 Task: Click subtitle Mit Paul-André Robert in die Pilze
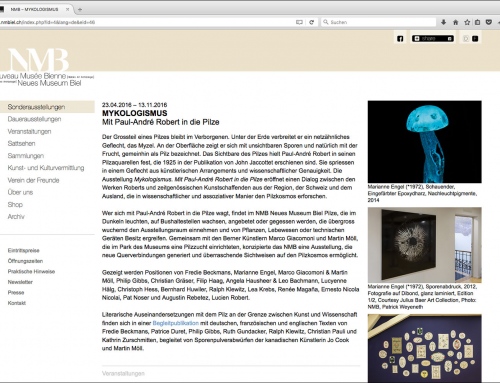161,122
